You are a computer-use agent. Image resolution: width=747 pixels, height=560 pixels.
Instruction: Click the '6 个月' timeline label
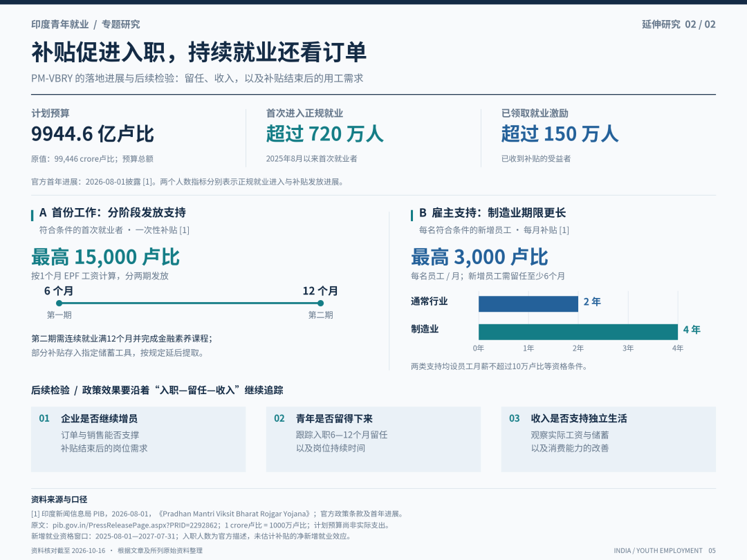point(59,291)
